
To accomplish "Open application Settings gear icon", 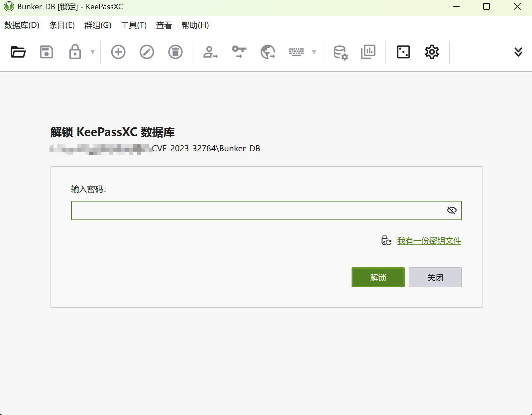I will [x=432, y=52].
